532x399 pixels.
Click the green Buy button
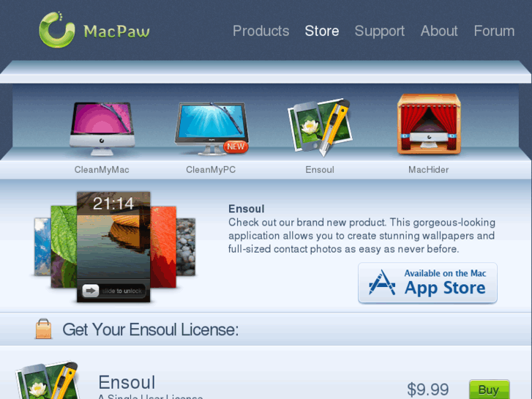(x=490, y=389)
